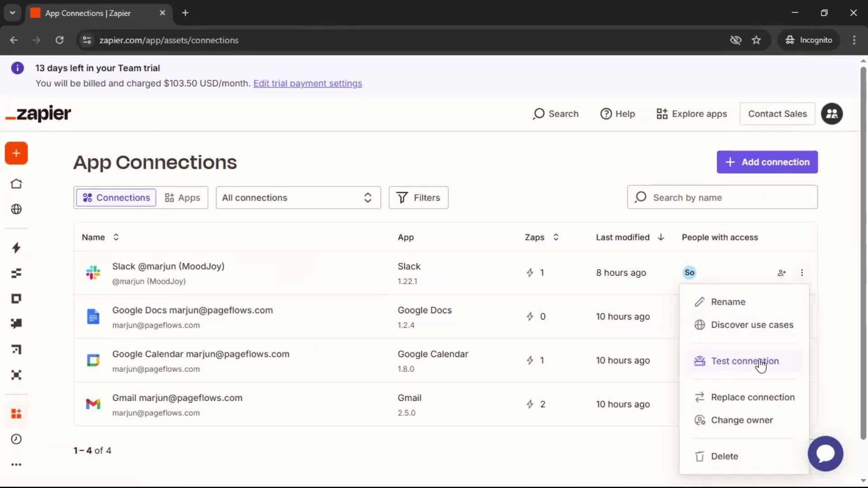Click share access icon on Slack row
Image resolution: width=868 pixels, height=488 pixels.
(x=782, y=272)
